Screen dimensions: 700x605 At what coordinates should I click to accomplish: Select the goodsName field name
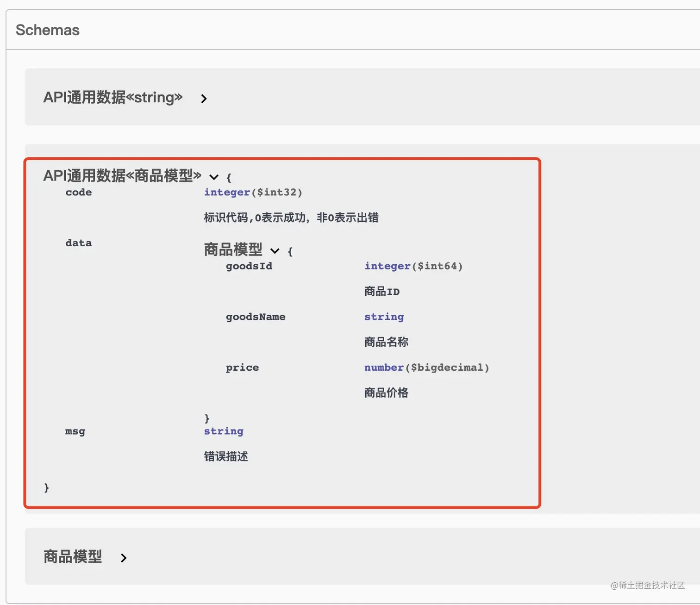pos(255,317)
